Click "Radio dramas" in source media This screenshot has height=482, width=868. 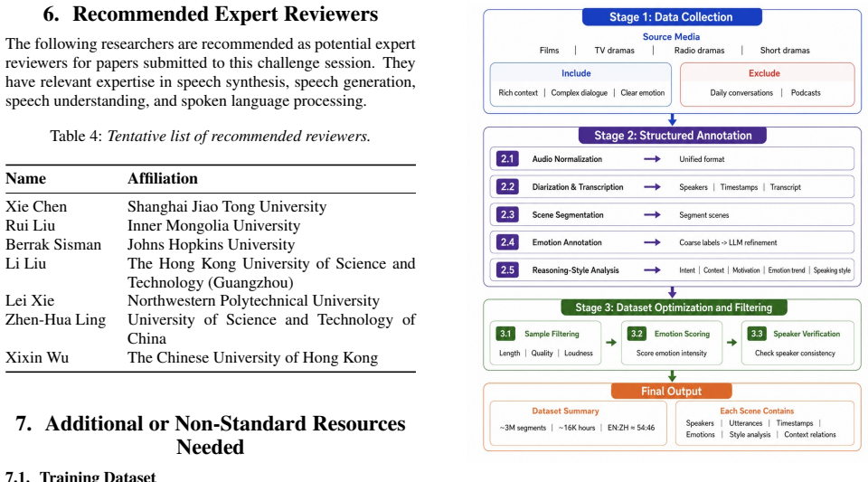(699, 51)
